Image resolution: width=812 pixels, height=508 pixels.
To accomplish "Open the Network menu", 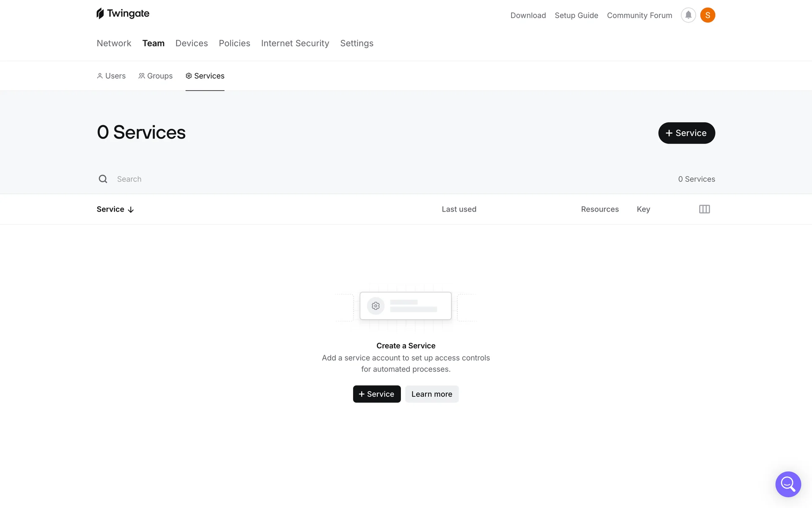I will (114, 43).
